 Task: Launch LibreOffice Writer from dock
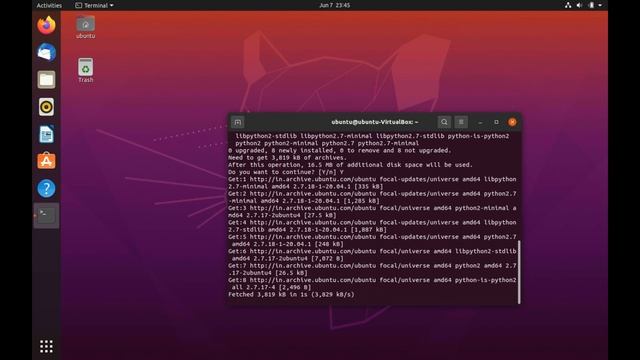46,134
